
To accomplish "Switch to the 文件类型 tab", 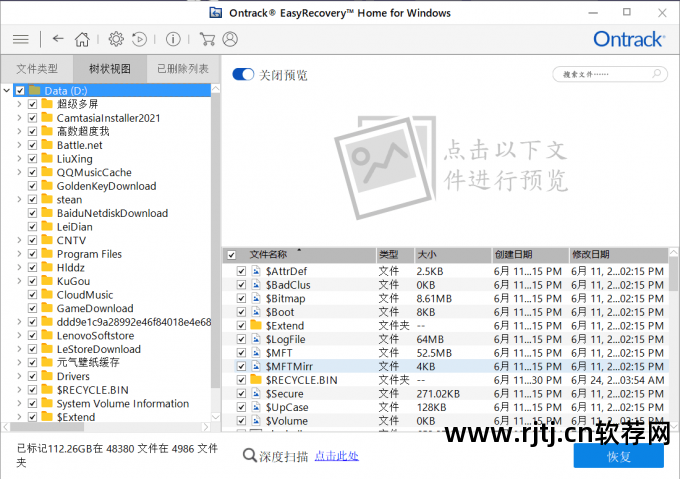I will tap(37, 68).
